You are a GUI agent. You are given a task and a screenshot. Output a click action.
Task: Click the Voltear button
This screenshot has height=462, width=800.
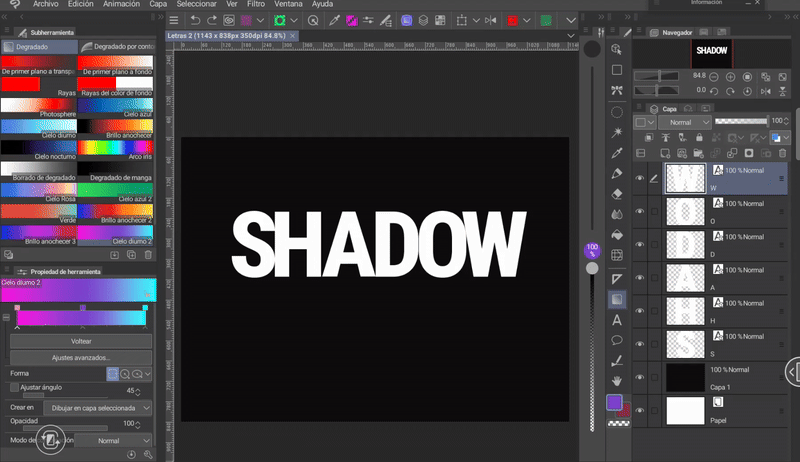(x=81, y=341)
